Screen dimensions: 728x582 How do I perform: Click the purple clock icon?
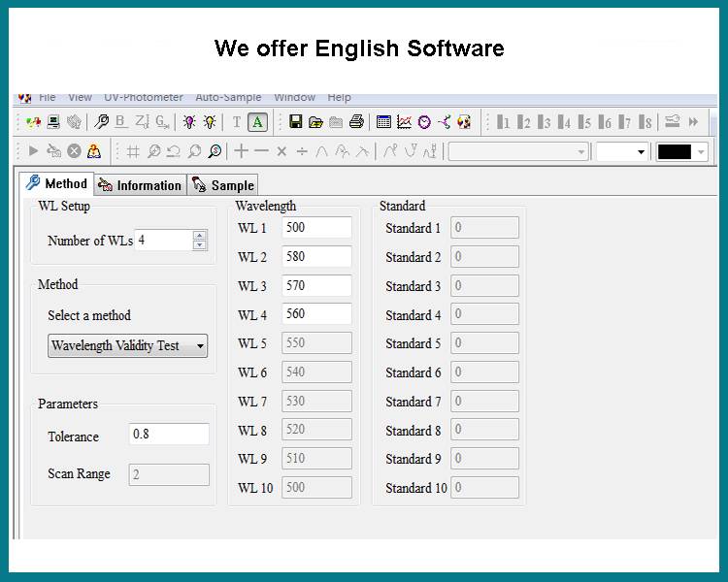[x=424, y=122]
